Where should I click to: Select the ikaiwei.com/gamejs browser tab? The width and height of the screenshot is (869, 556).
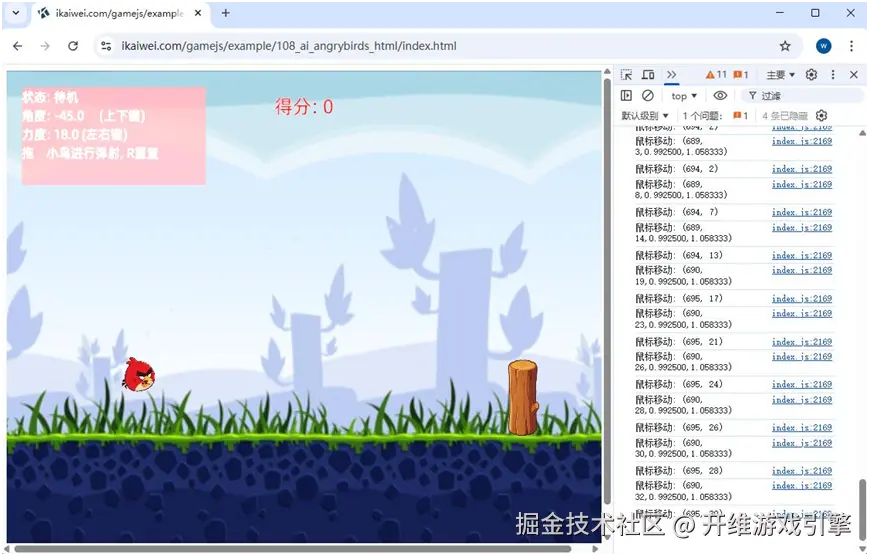pyautogui.click(x=119, y=13)
